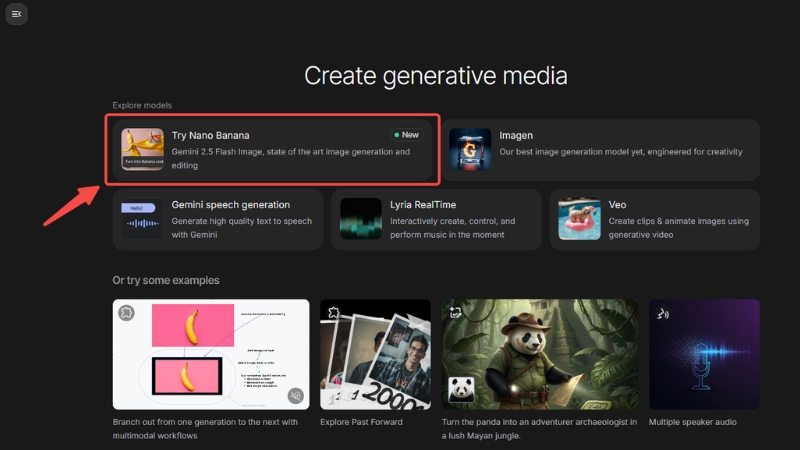Screen dimensions: 800x450
Task: Click the 'Explore Past Forward' caption
Action: click(x=361, y=422)
